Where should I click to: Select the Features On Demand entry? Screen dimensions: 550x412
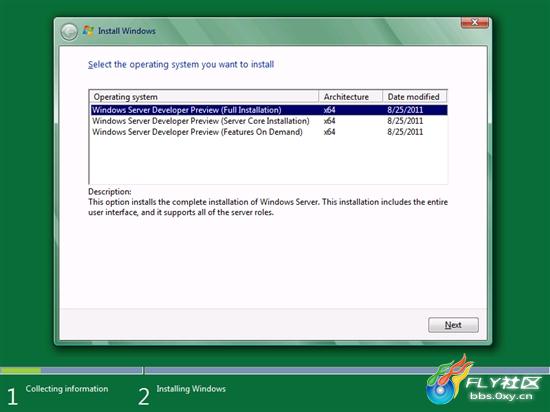[269, 132]
